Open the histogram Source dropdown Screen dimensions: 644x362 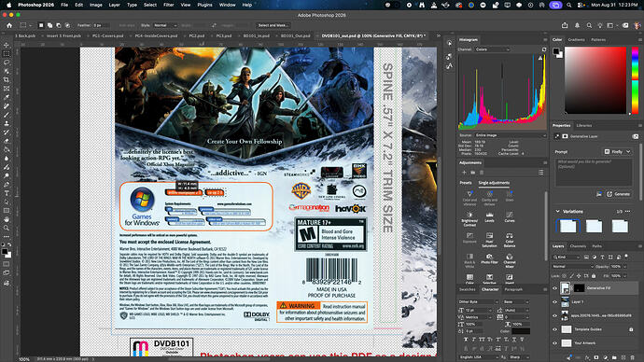pos(511,135)
